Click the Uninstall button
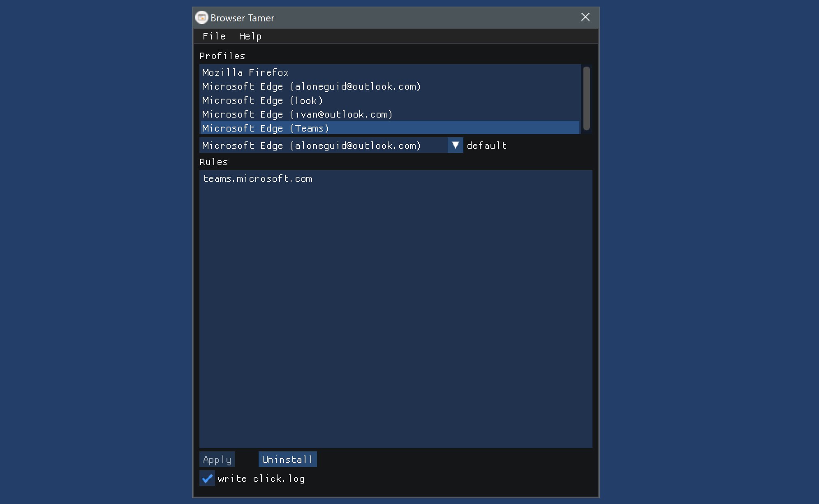This screenshot has width=819, height=504. (x=287, y=460)
